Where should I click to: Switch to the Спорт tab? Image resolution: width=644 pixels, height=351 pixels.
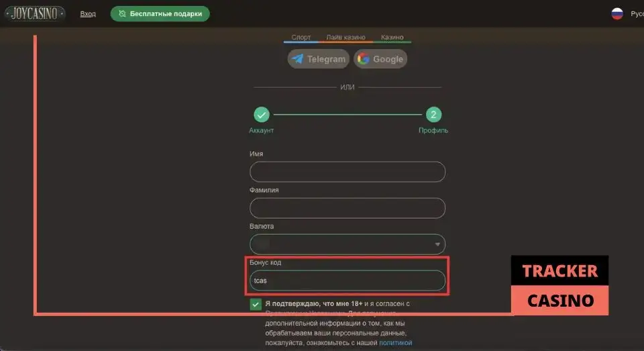(x=301, y=38)
